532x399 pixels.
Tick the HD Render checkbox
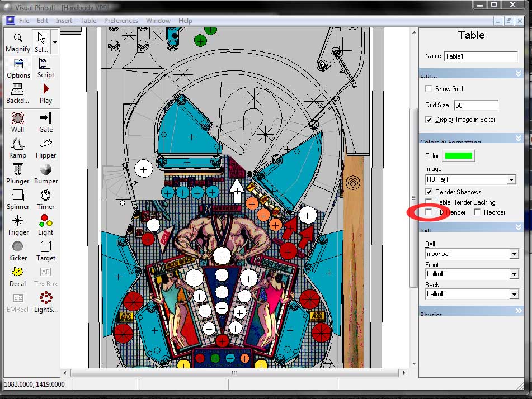click(x=429, y=212)
